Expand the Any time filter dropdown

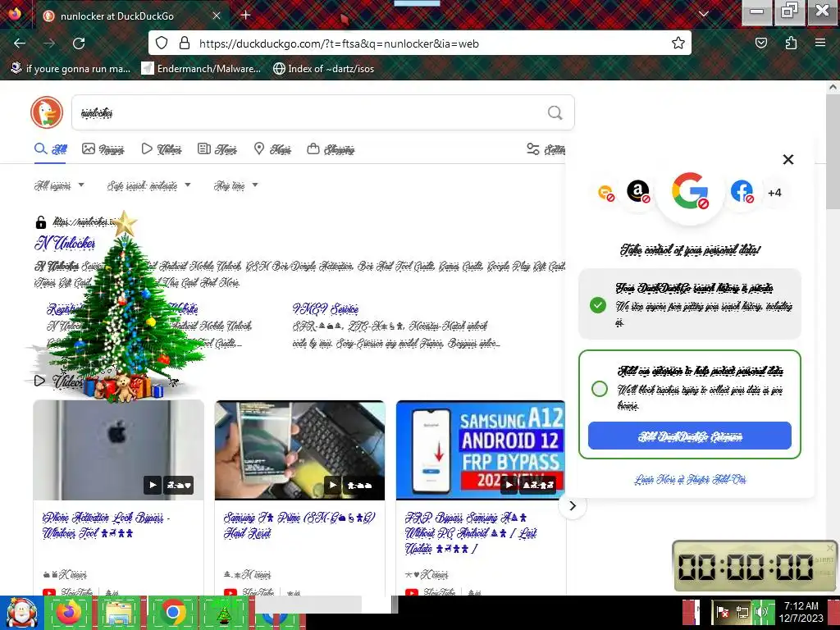(235, 185)
